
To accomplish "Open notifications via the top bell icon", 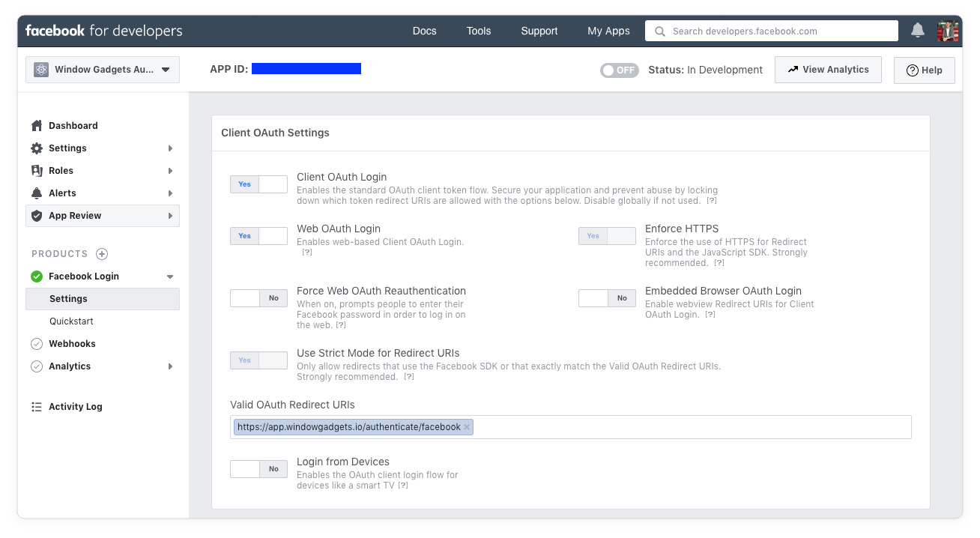I will click(917, 31).
